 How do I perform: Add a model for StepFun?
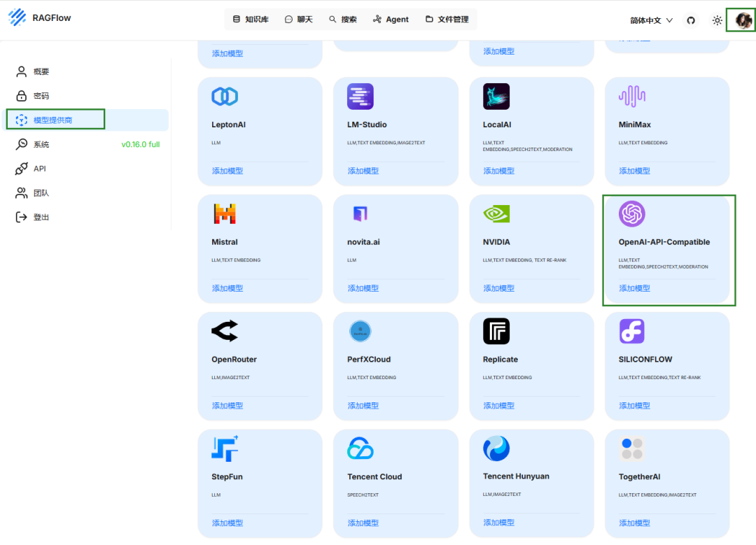(227, 523)
